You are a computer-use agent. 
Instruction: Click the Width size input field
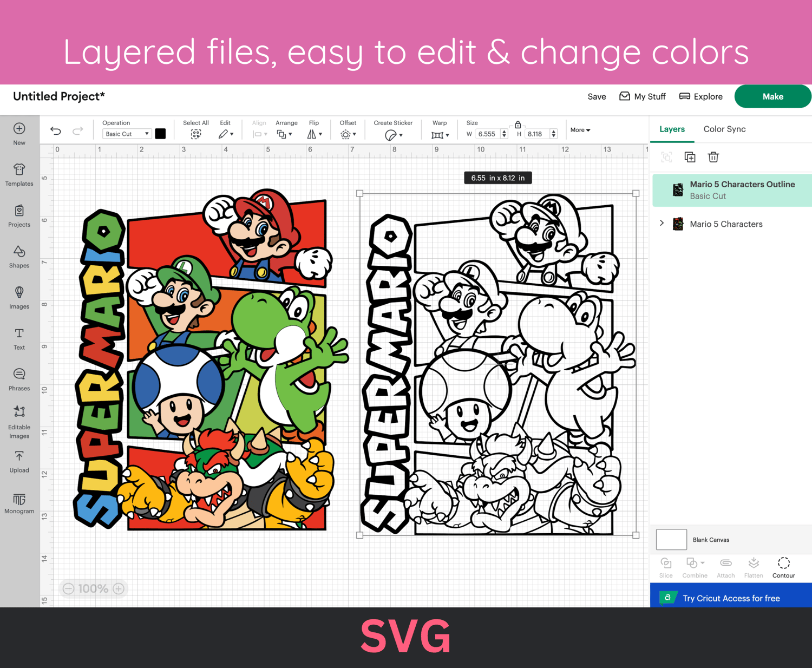click(x=487, y=134)
